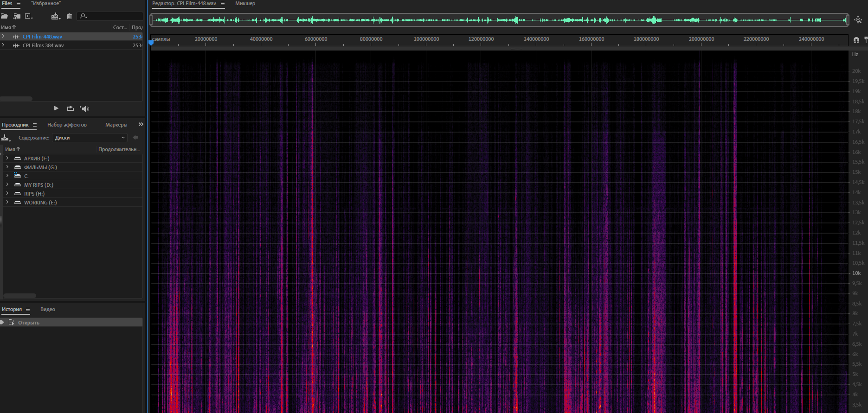Click Insert into Multitrack icon
This screenshot has width=868, height=413.
click(x=56, y=16)
